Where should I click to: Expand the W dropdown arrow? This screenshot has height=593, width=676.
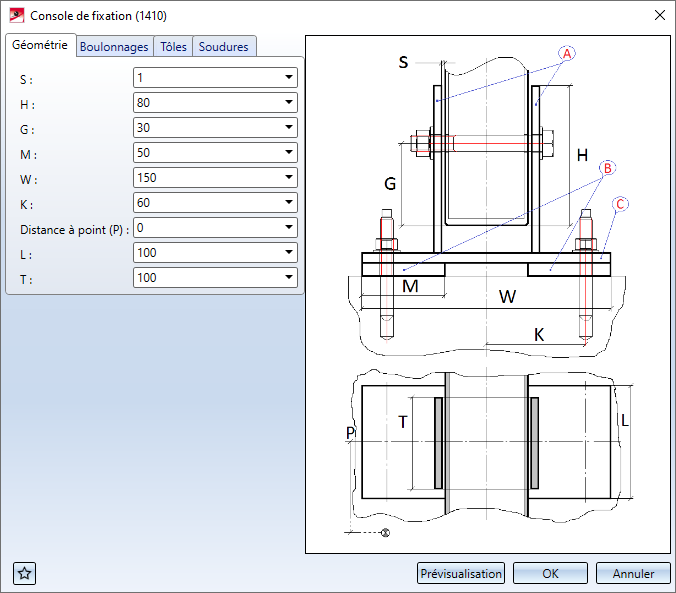288,177
